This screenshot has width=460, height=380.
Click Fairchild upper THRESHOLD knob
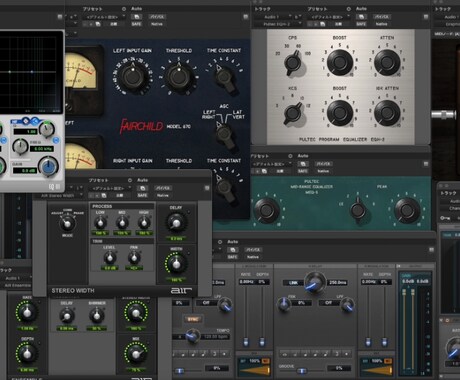tap(179, 77)
